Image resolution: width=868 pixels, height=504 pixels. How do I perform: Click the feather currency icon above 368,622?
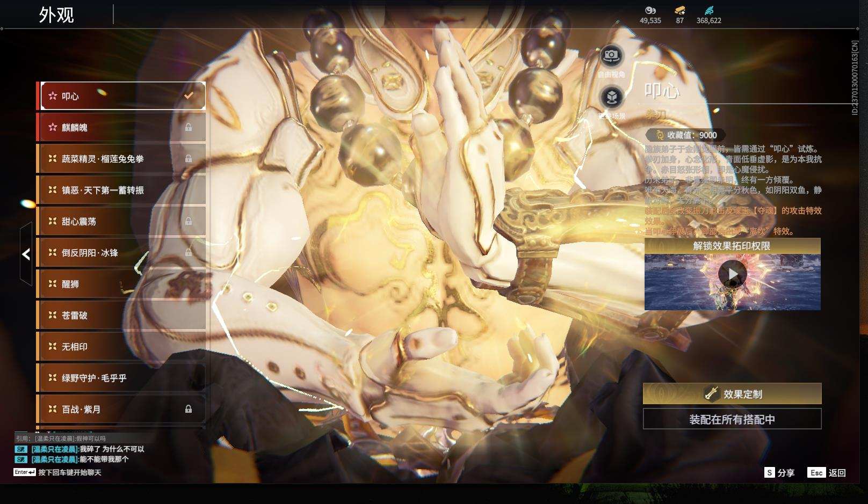coord(709,10)
